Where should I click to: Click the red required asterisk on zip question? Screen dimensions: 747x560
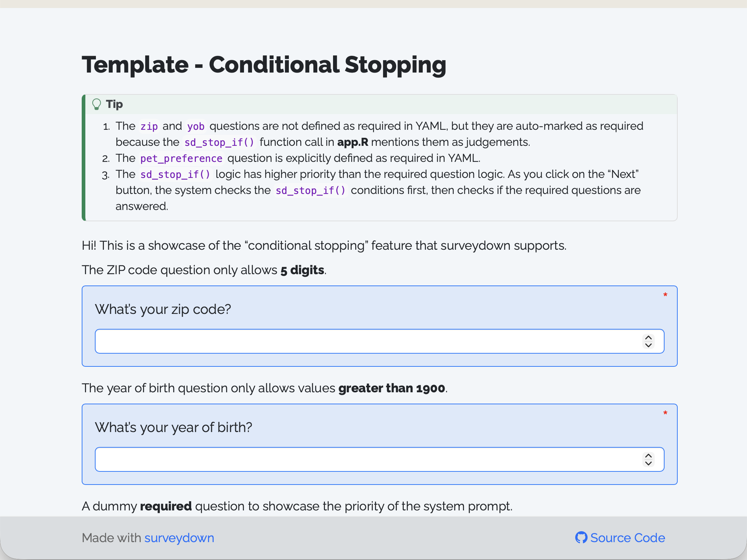[665, 295]
